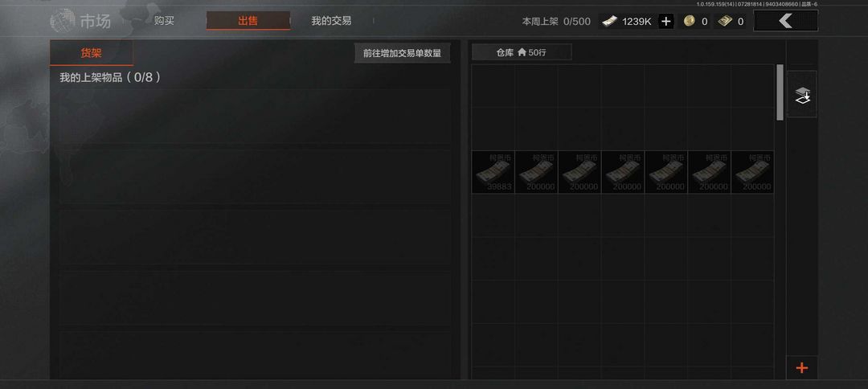Viewport: 868px width, 389px height.
Task: Select the last cash stack in the row
Action: tap(753, 172)
